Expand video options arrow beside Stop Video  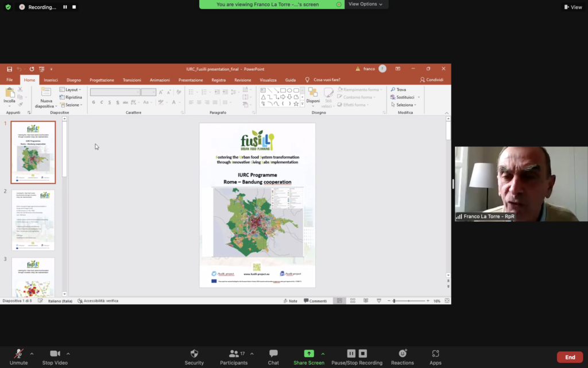[x=68, y=354]
